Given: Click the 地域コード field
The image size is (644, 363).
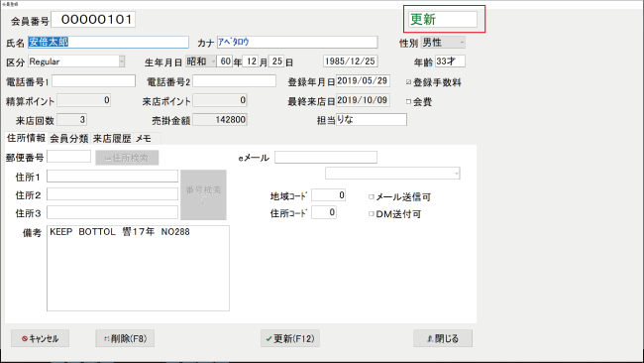Looking at the screenshot, I should [x=329, y=194].
